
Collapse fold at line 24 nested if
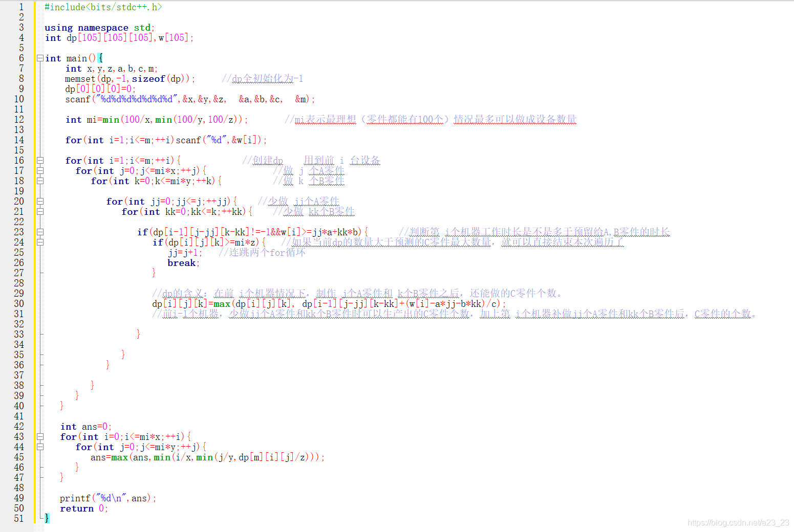[x=40, y=242]
